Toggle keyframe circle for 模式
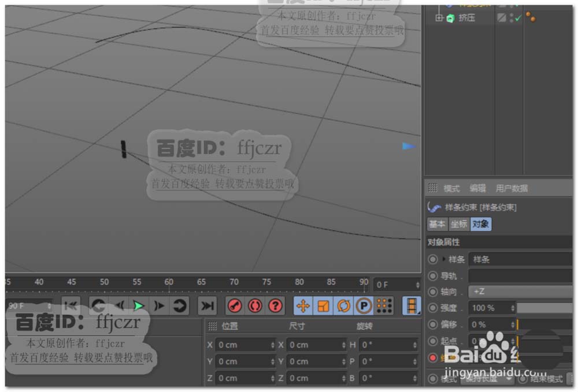Image resolution: width=578 pixels, height=392 pixels. 433,378
